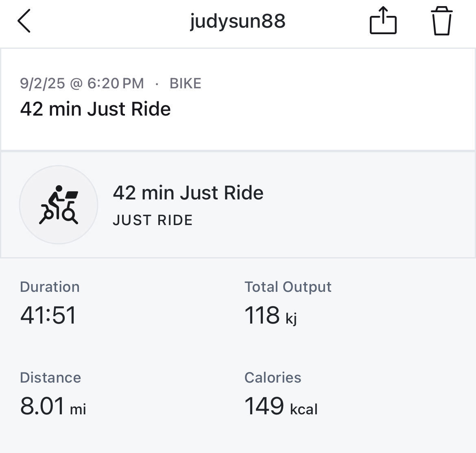Open the 42 min Just Ride class card

238,205
